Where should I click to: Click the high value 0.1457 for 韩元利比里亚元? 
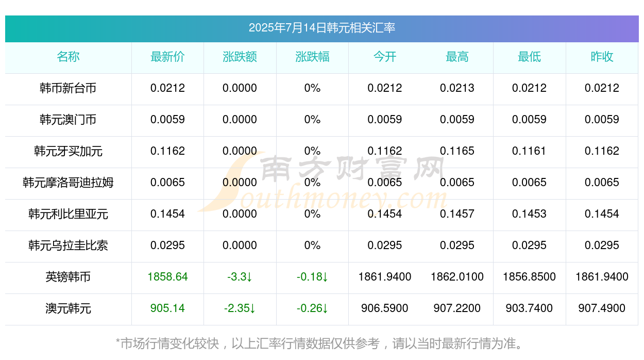point(457,214)
